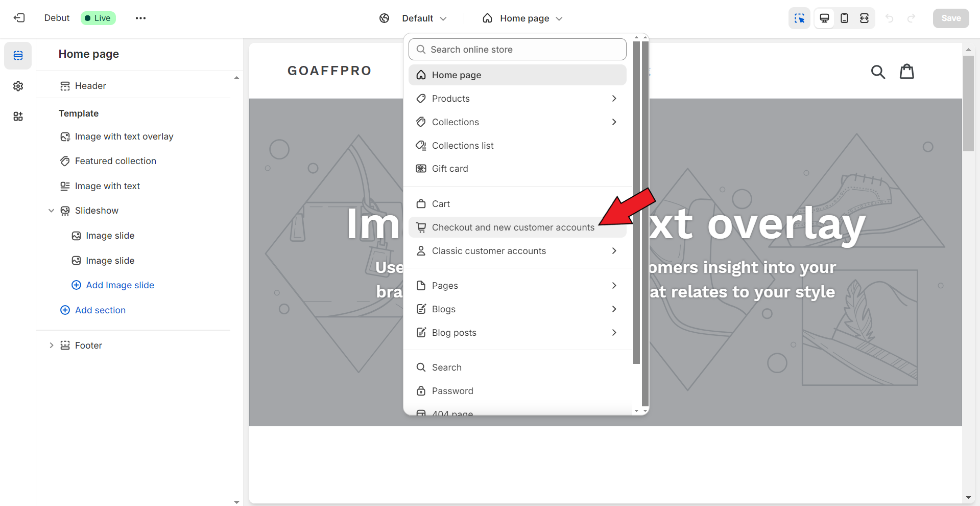Activate the inspector selection tool icon
This screenshot has height=506, width=980.
799,18
